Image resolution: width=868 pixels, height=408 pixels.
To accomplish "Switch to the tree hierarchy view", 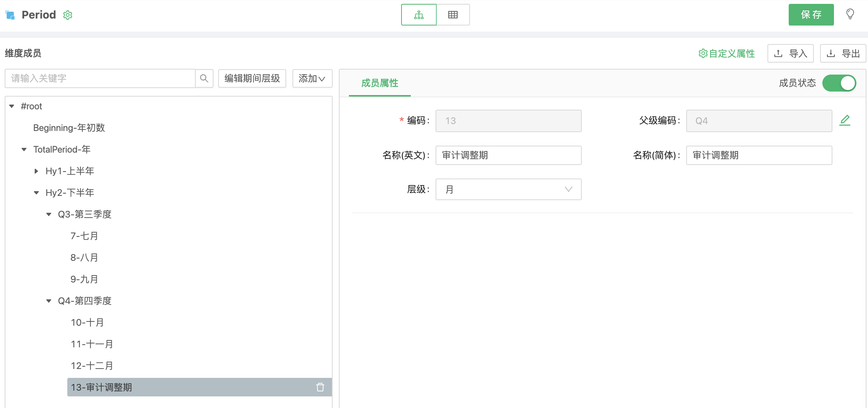I will (x=419, y=15).
